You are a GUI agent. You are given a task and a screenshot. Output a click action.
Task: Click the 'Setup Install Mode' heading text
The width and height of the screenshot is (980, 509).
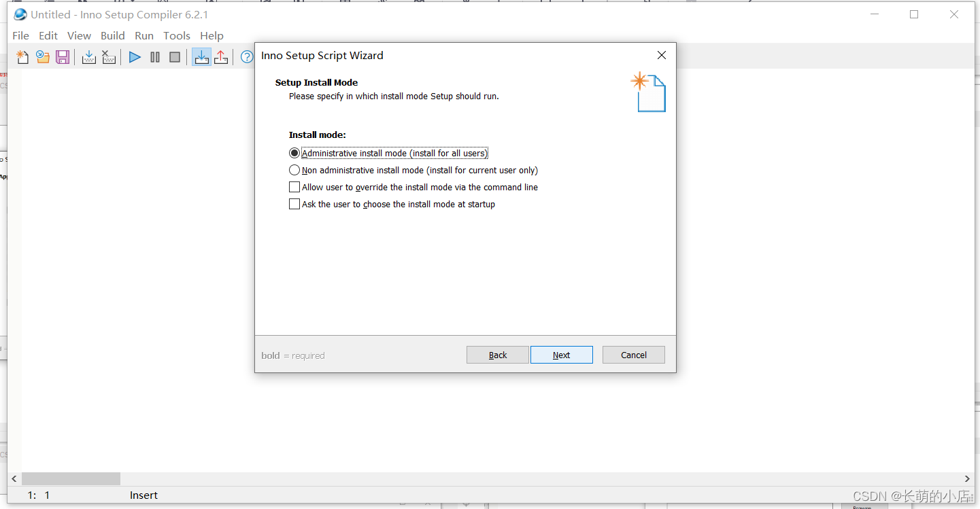tap(316, 82)
